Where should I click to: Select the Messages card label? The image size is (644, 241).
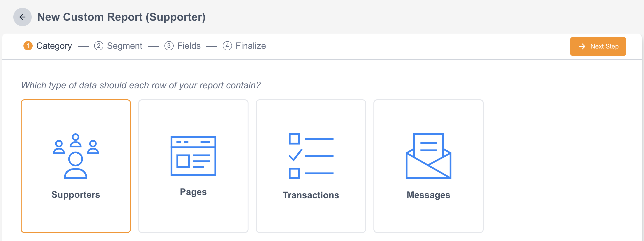coord(428,195)
